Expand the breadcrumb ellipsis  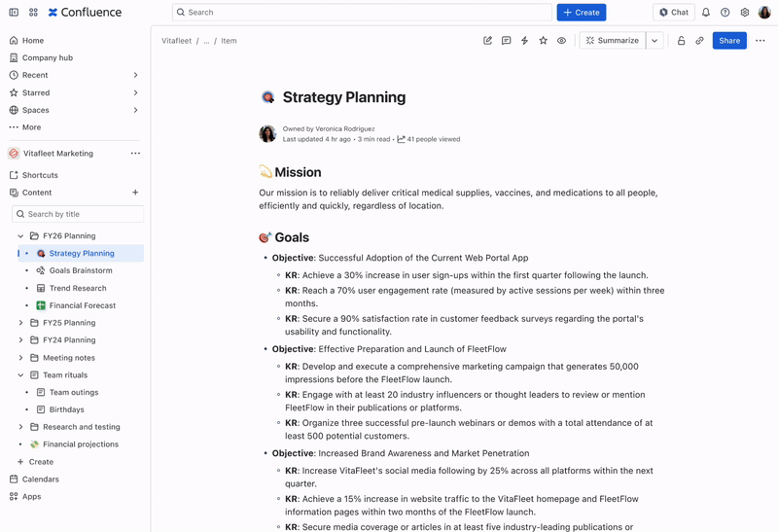pos(206,41)
